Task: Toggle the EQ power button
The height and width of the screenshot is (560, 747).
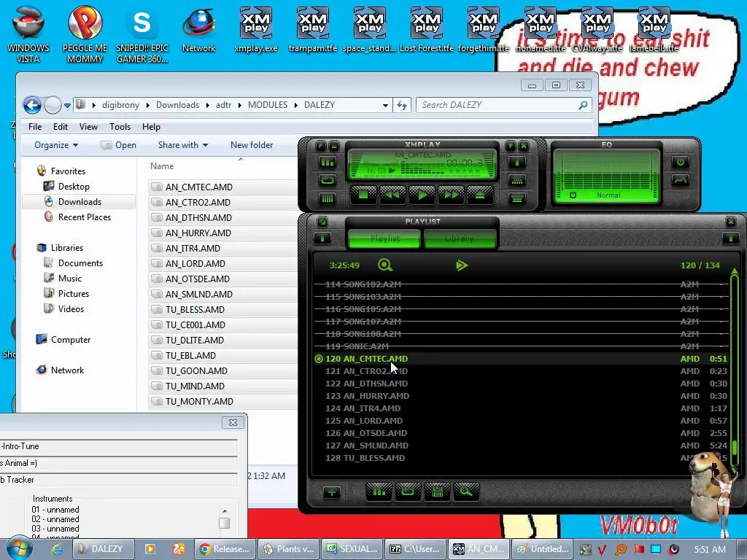Action: [x=681, y=163]
